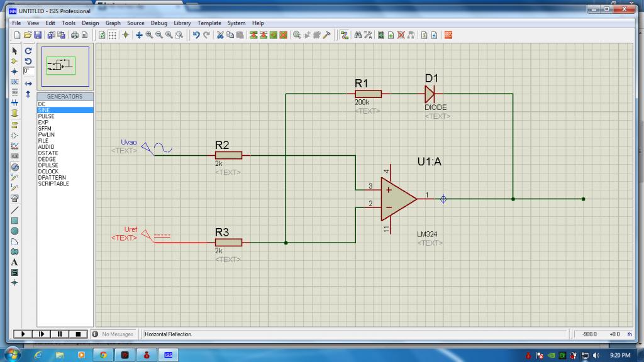The height and width of the screenshot is (362, 644).
Task: Select the 2D graphics circle tool
Action: 14,231
